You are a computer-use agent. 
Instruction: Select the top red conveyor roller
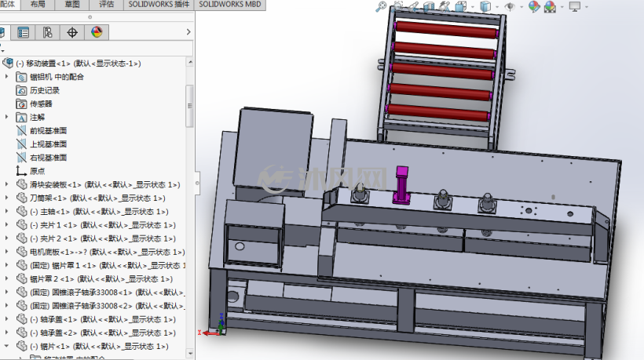(446, 30)
